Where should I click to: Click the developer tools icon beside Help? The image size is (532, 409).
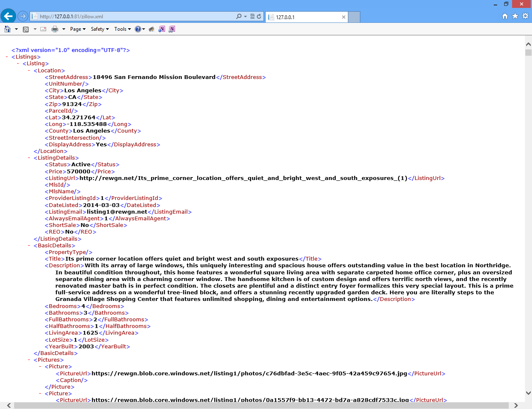click(x=152, y=29)
